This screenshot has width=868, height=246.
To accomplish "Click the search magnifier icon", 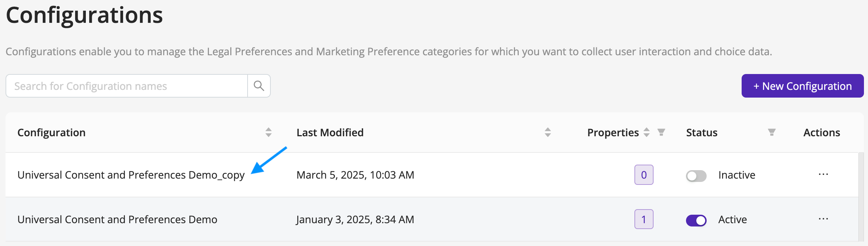I will pos(259,86).
